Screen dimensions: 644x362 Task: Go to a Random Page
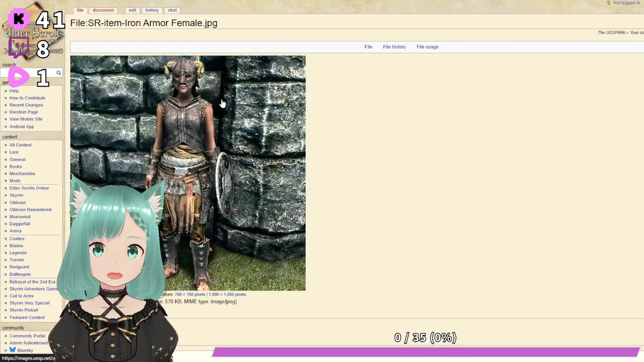[x=24, y=112]
